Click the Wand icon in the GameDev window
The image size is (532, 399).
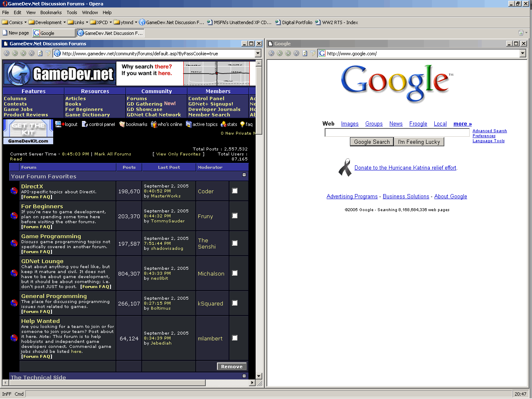click(x=48, y=53)
